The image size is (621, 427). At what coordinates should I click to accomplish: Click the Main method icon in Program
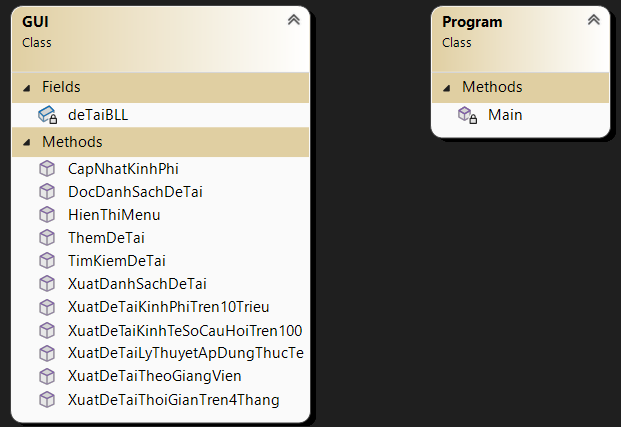click(467, 115)
